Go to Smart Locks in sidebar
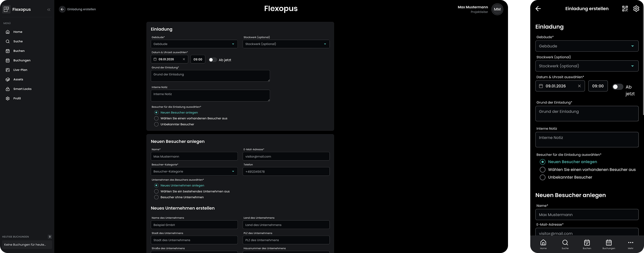This screenshot has height=253, width=644. point(22,89)
